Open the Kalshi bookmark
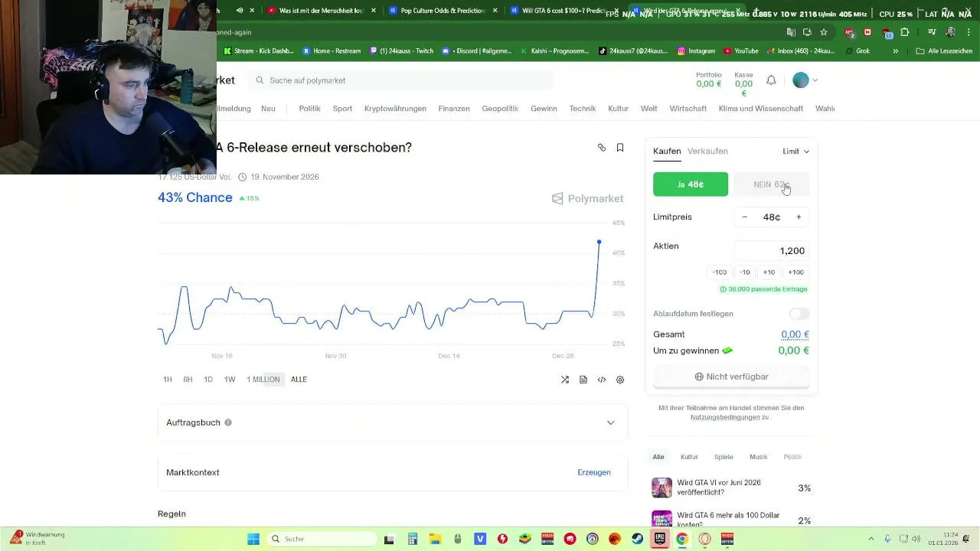Viewport: 980px width, 551px height. click(555, 51)
